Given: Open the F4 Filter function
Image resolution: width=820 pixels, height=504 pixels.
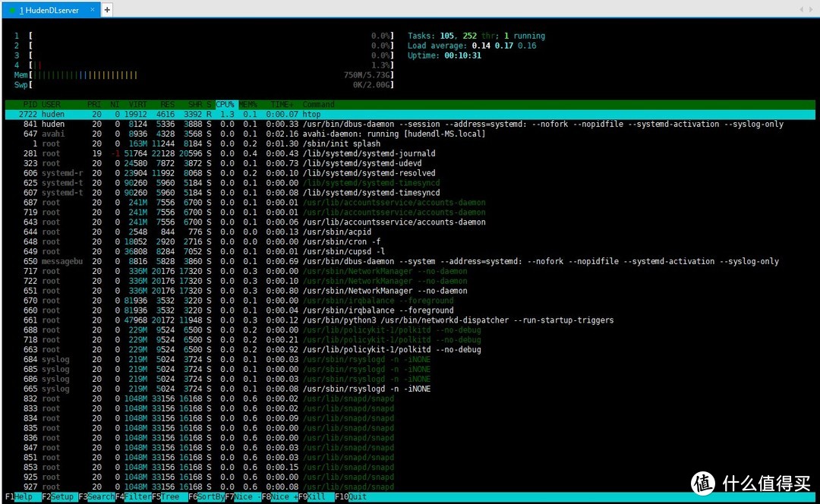Looking at the screenshot, I should (x=134, y=497).
